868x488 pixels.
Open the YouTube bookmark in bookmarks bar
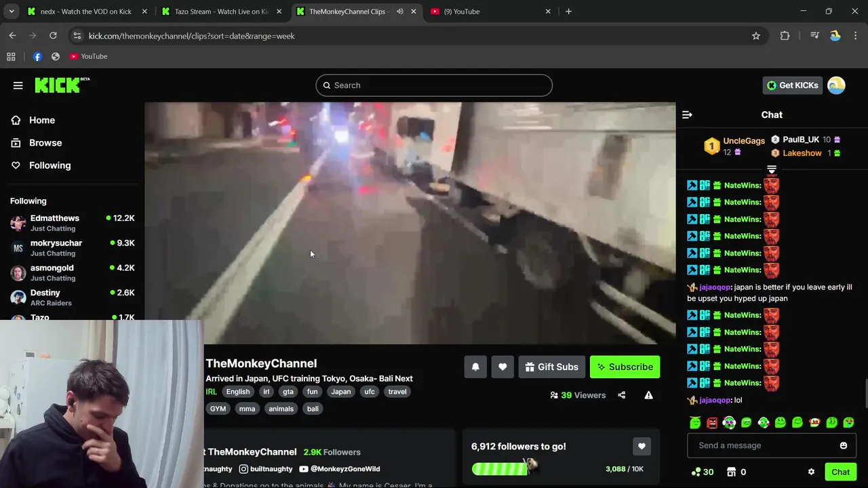click(88, 56)
